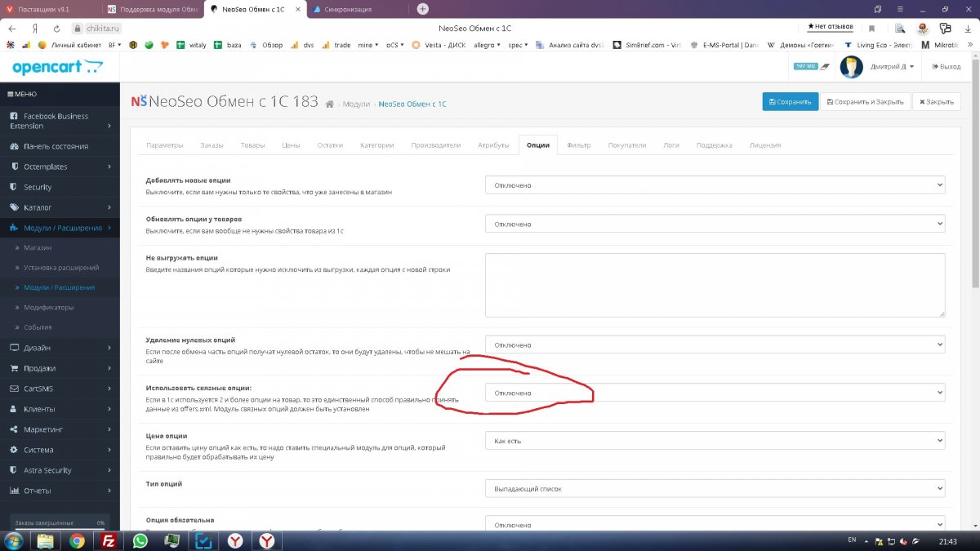The width and height of the screenshot is (980, 551).
Task: Expand the Клиенты sidebar menu
Action: [60, 409]
